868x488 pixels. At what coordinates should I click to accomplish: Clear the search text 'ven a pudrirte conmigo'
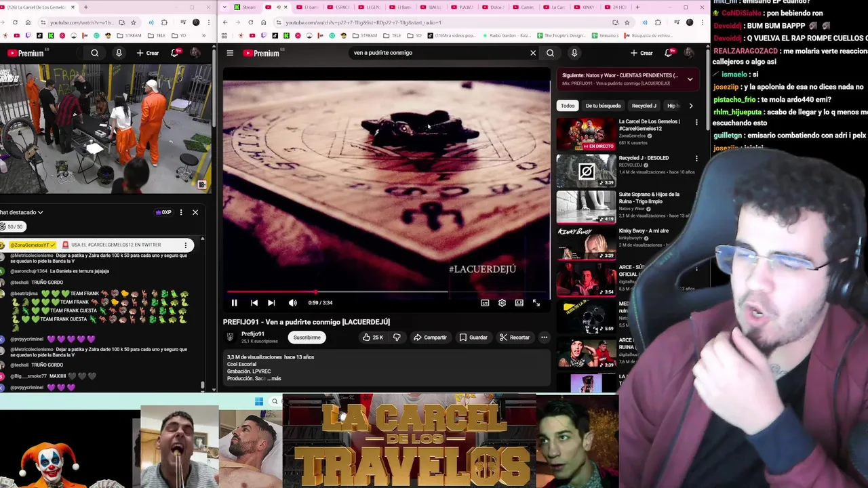click(x=533, y=53)
